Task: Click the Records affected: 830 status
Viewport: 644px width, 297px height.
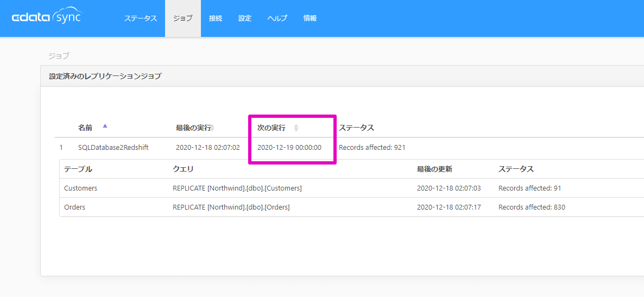Action: [532, 207]
